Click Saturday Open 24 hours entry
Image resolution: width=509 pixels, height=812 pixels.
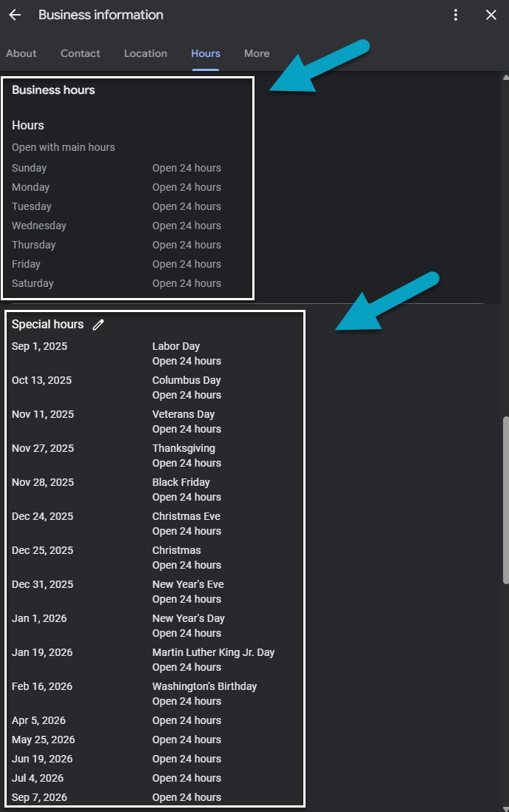(186, 283)
